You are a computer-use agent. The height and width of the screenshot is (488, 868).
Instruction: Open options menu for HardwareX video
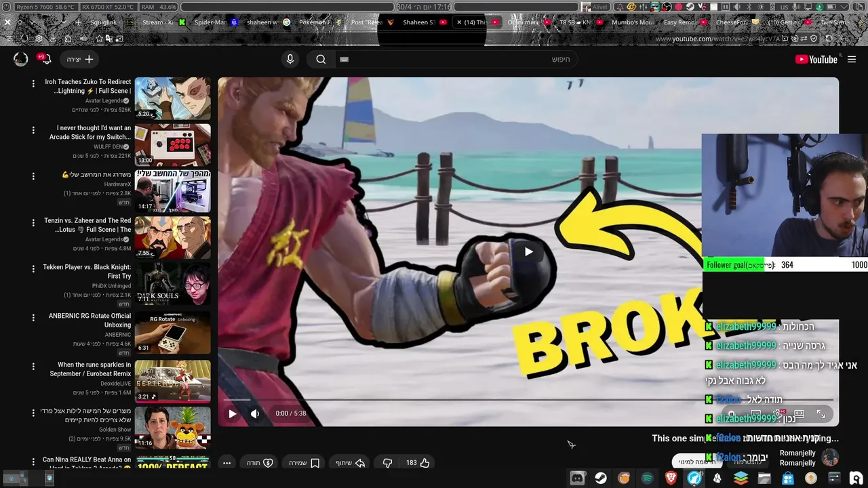(33, 176)
